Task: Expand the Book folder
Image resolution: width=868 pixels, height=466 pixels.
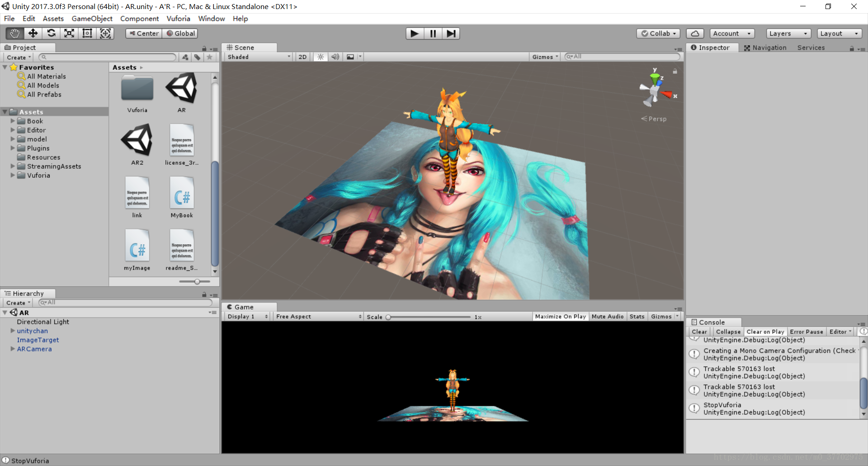Action: pos(13,121)
